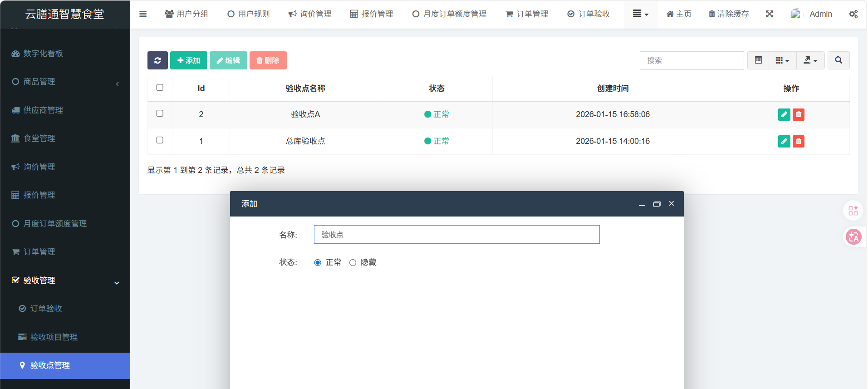Viewport: 868px width, 389px height.
Task: Switch to the 报价管理 top tab
Action: pos(372,14)
